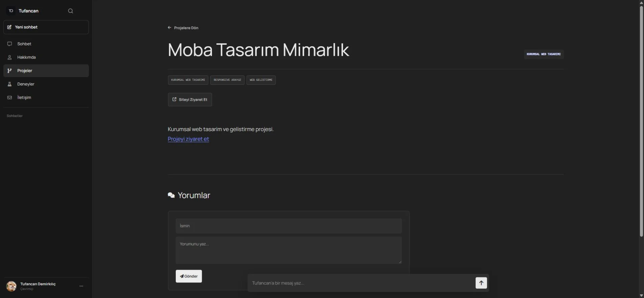Click the Siteyi Ziyaret Et button
Viewport: 644px width, 298px height.
pyautogui.click(x=190, y=100)
